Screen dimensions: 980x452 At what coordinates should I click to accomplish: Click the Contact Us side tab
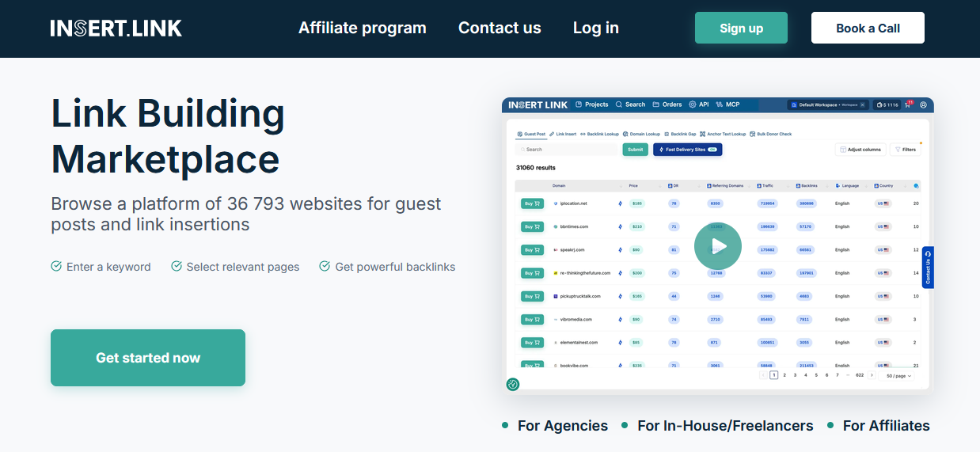(928, 267)
